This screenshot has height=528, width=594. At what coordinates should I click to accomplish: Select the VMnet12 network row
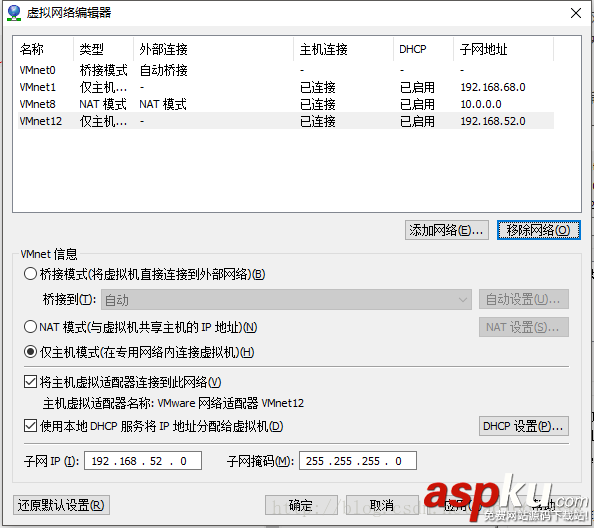tap(286, 121)
